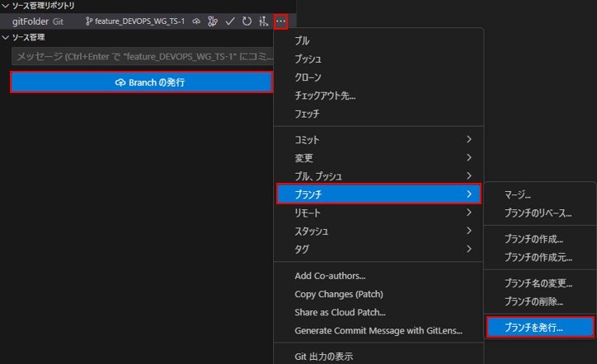
Task: Choose Share as Cloud Patch... entry
Action: tap(378, 312)
